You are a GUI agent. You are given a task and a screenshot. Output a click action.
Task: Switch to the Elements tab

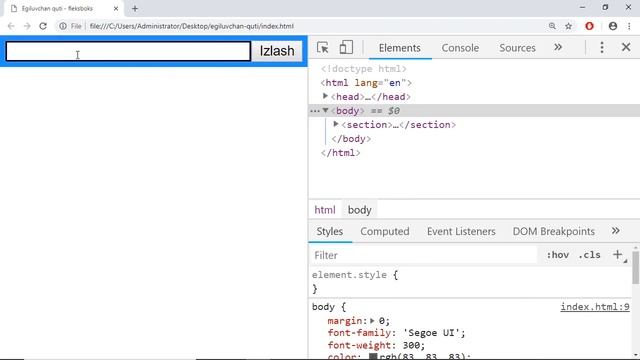399,48
